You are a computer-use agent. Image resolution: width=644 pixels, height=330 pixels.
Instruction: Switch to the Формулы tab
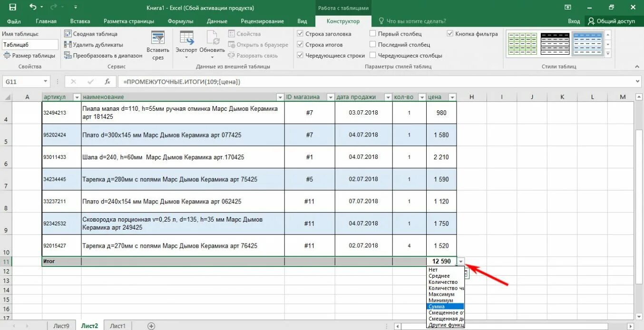click(180, 21)
